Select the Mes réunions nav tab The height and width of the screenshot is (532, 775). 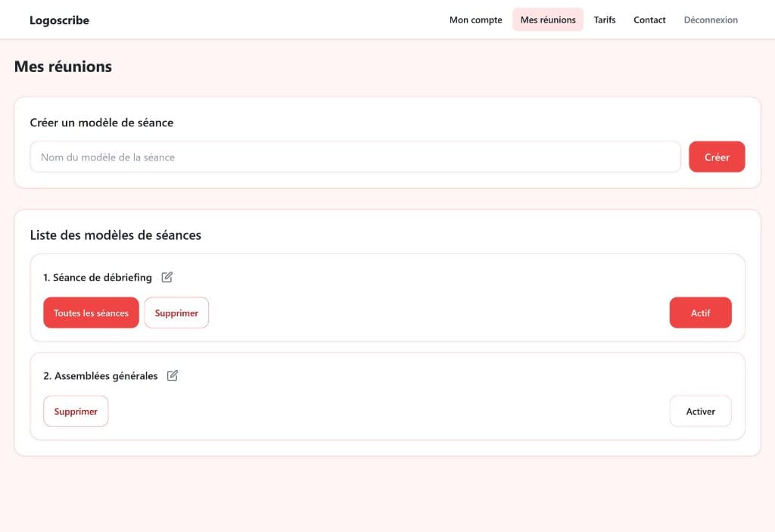pos(548,20)
